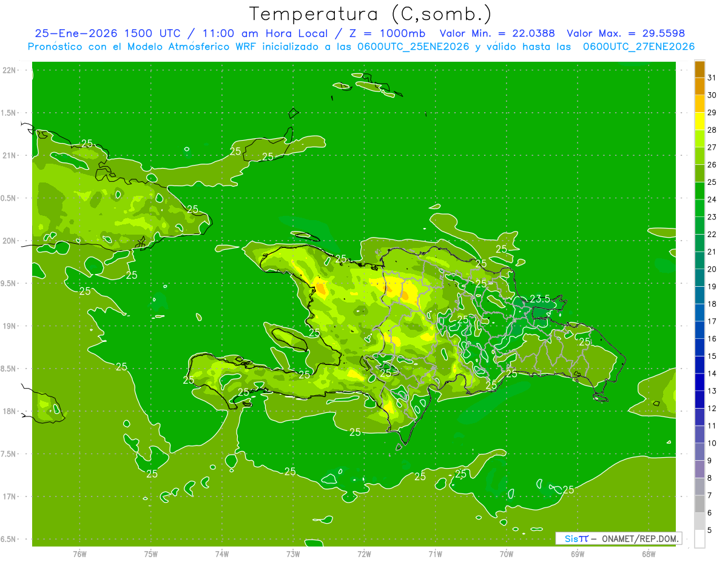
Task: Click the legend swatch between 24 and 25
Action: [x=699, y=191]
